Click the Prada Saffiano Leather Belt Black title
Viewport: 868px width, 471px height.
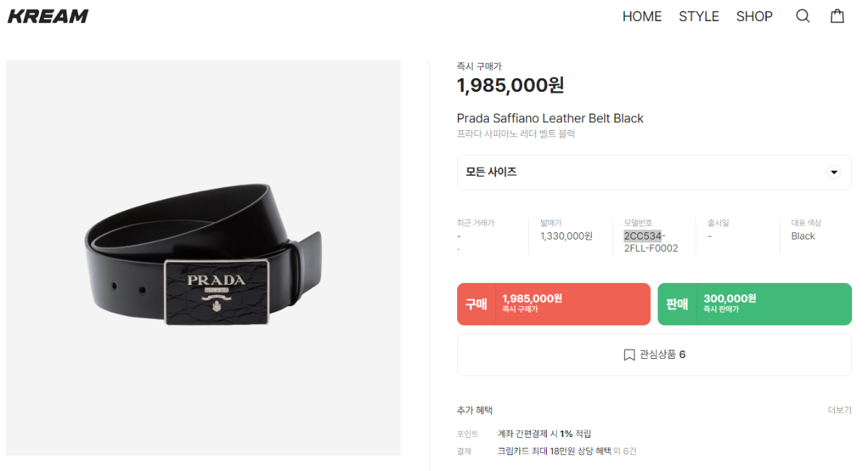[x=550, y=119]
